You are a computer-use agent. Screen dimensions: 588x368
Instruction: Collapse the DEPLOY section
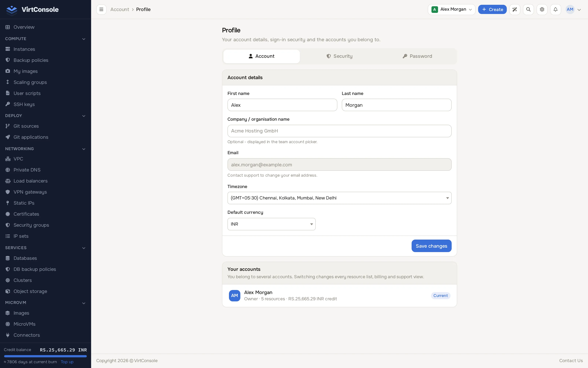pyautogui.click(x=45, y=116)
